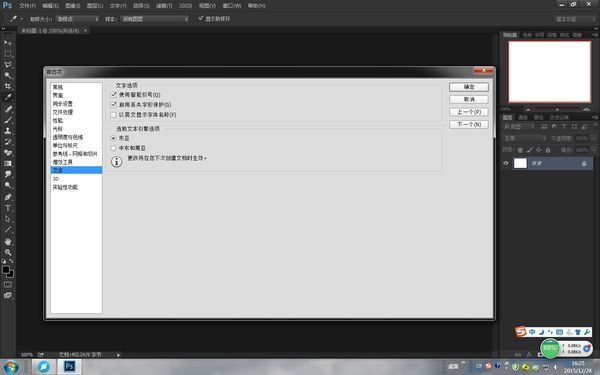Select the Healing Brush tool
This screenshot has width=600, height=375.
(8, 109)
